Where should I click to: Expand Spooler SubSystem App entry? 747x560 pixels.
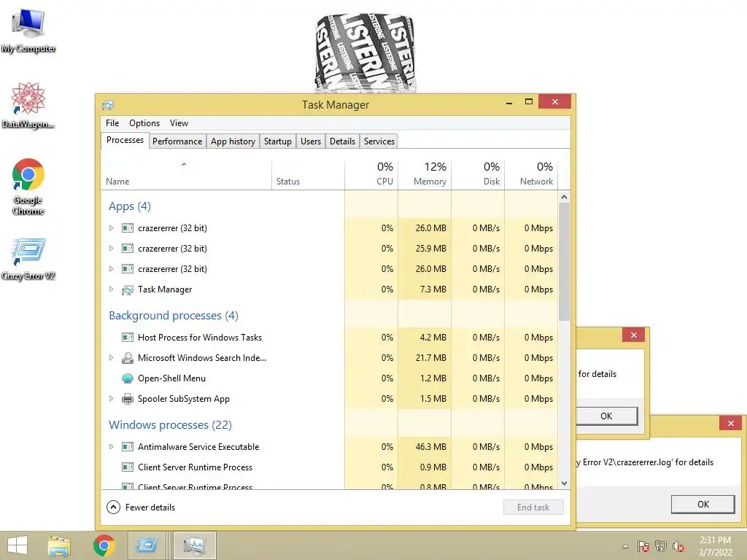[x=111, y=399]
